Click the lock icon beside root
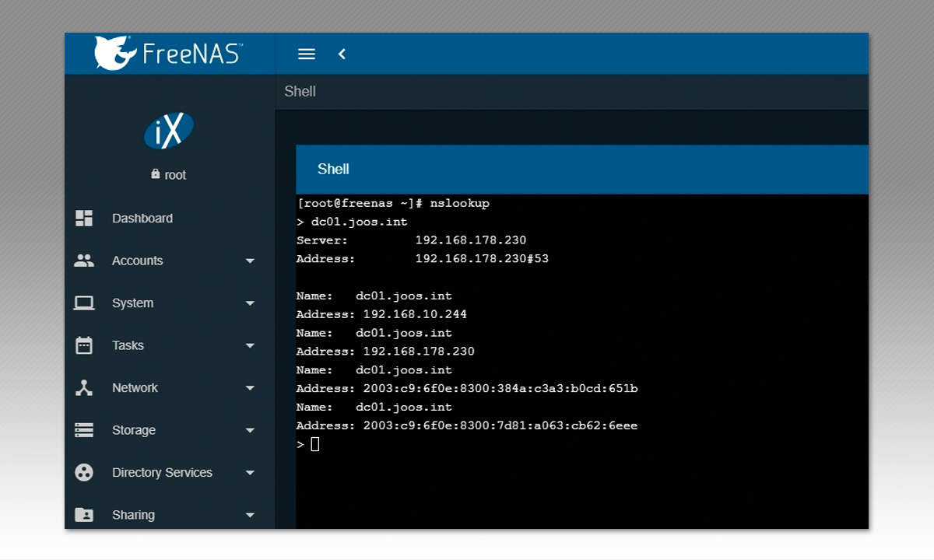 click(156, 174)
